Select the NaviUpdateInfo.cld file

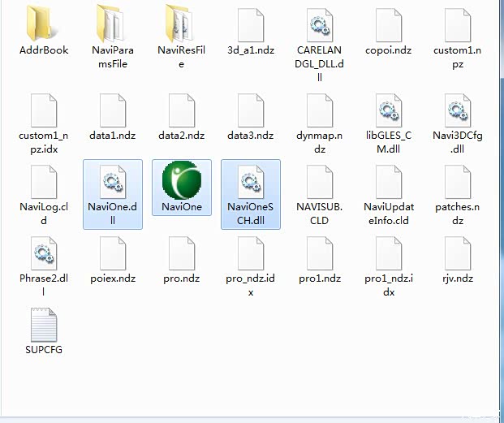click(390, 181)
